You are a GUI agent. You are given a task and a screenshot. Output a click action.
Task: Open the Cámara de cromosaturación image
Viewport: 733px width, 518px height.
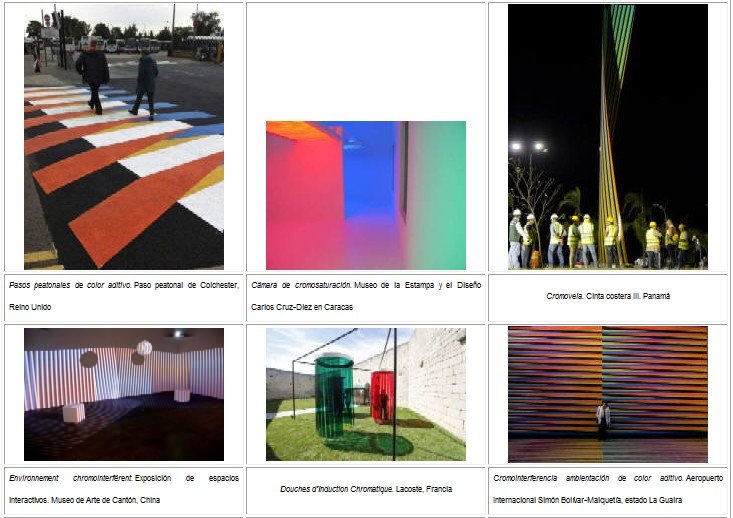(x=366, y=195)
